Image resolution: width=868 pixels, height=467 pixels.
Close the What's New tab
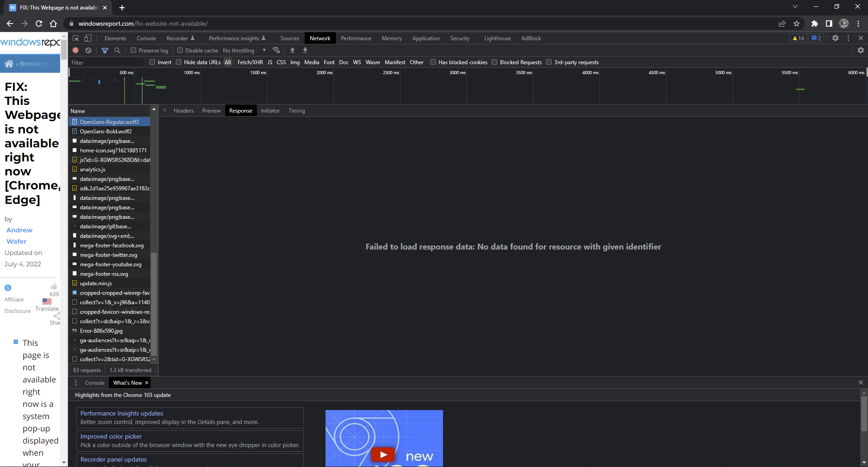click(146, 383)
